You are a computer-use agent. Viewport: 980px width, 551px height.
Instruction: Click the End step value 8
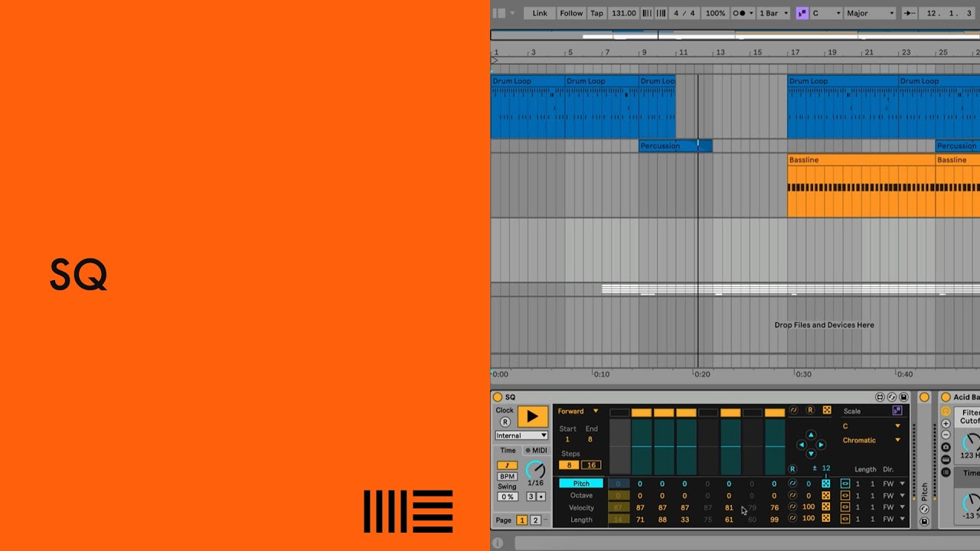pyautogui.click(x=590, y=439)
